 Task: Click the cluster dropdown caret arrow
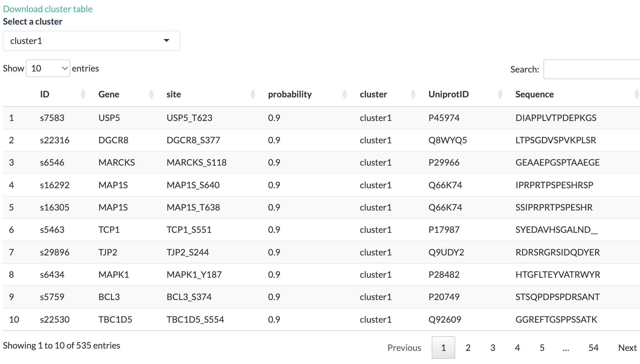[x=167, y=41]
